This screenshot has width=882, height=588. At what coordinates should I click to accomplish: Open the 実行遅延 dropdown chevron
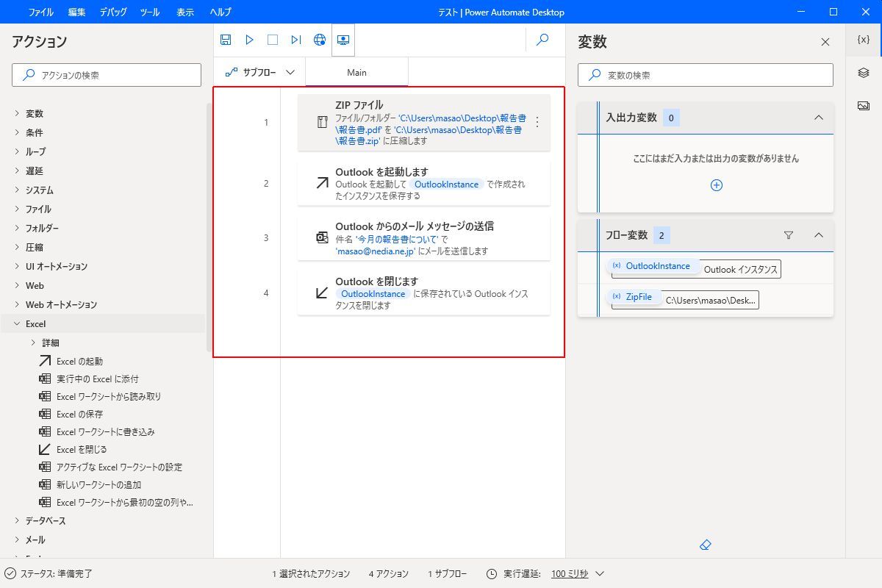coord(599,573)
